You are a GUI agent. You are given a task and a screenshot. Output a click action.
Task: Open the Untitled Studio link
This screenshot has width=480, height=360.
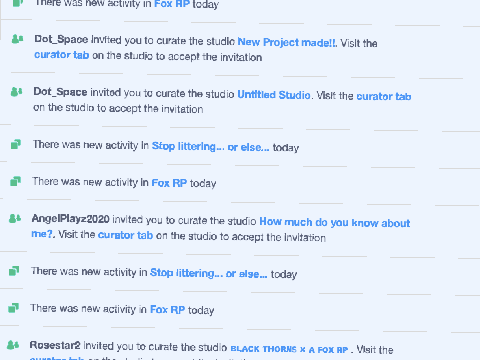pos(274,95)
